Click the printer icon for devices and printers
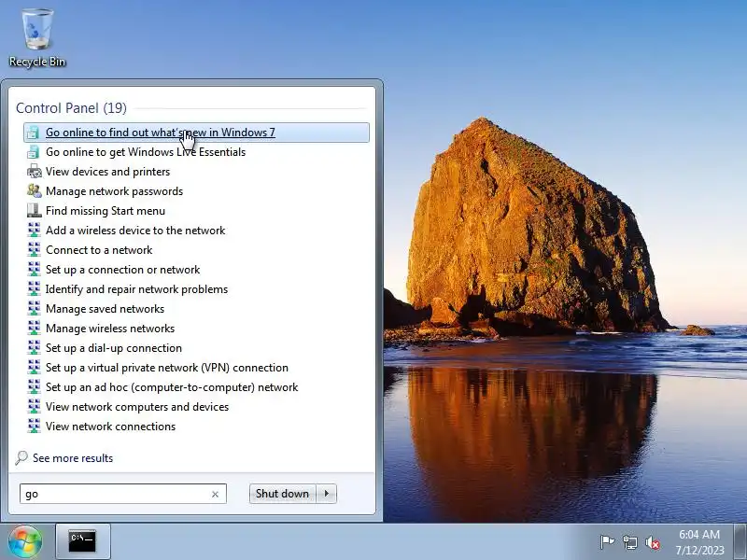The height and width of the screenshot is (560, 747). pos(34,172)
